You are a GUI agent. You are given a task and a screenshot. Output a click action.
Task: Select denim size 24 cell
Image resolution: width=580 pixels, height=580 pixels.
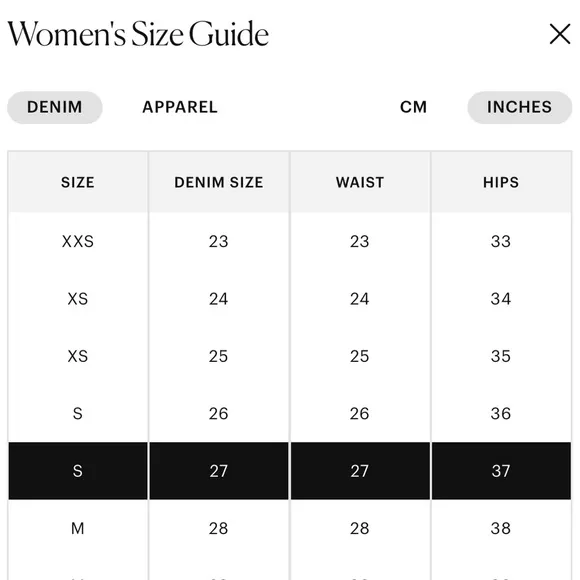tap(219, 299)
